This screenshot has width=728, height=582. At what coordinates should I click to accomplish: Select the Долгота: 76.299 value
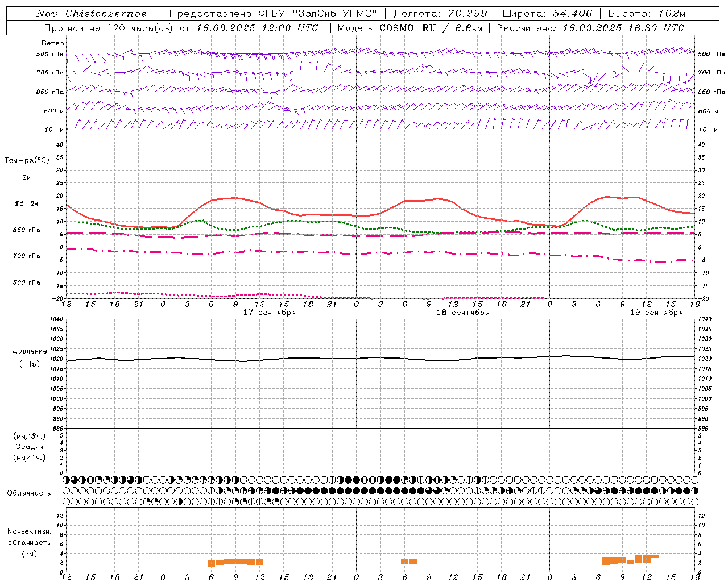[x=440, y=14]
